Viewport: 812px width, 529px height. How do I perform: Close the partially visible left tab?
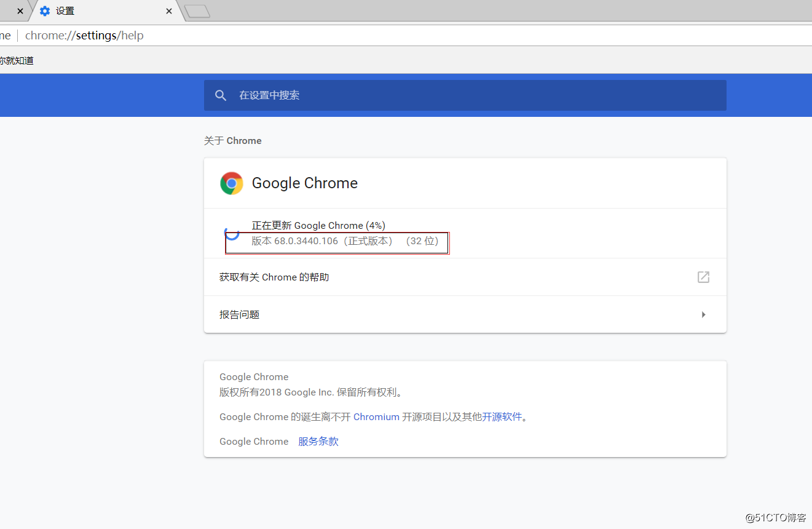[20, 11]
